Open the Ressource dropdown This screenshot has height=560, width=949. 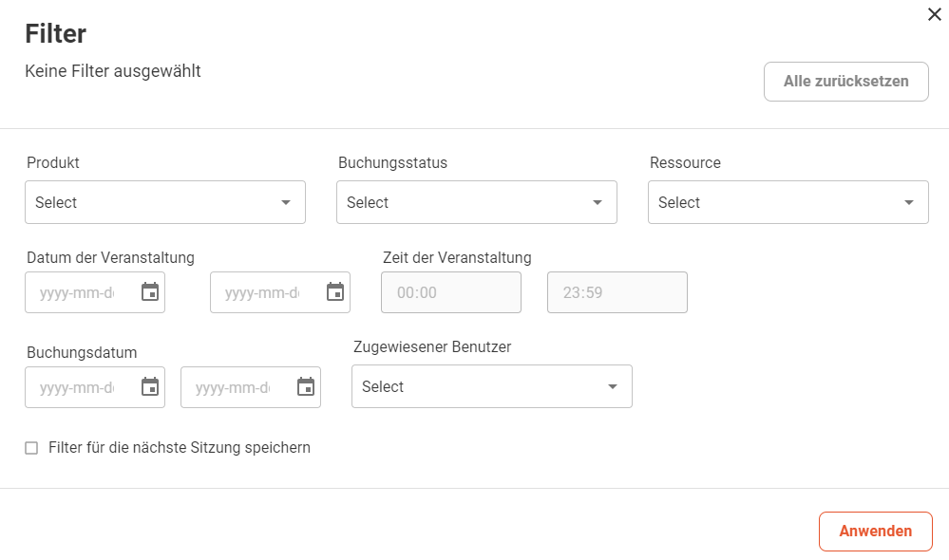(x=788, y=202)
